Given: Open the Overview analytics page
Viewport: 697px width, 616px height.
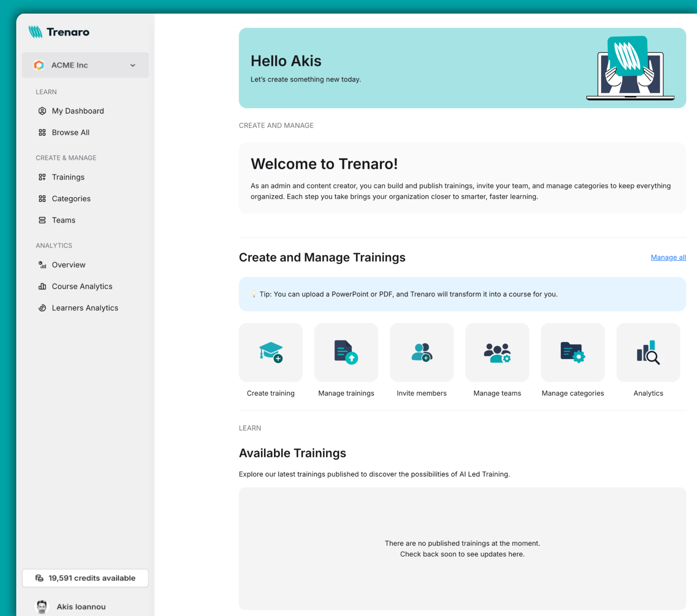Looking at the screenshot, I should 68,265.
